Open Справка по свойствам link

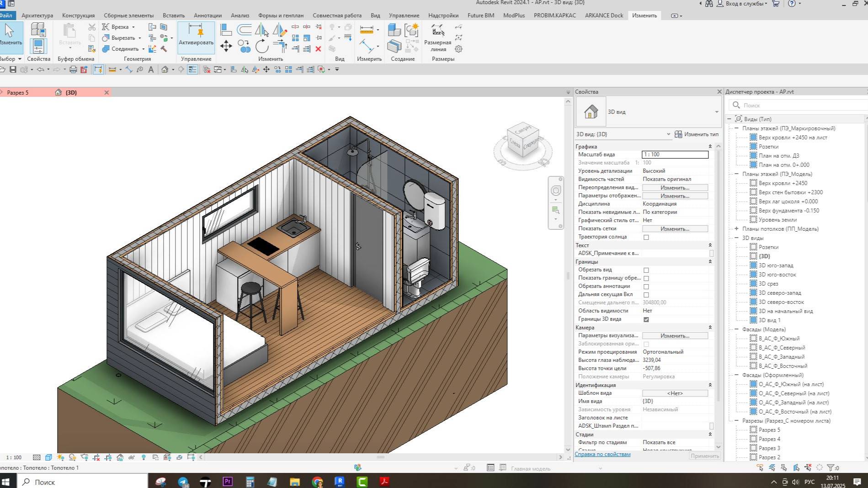tap(602, 454)
